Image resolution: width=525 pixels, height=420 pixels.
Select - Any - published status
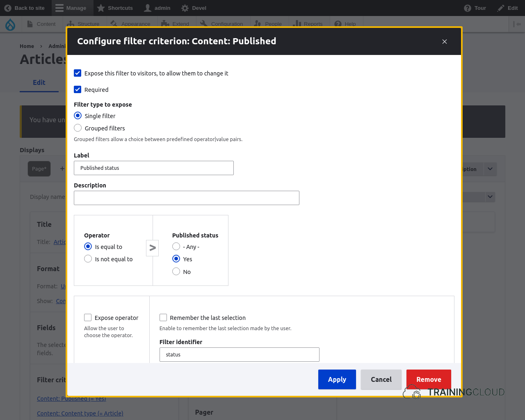(x=176, y=247)
